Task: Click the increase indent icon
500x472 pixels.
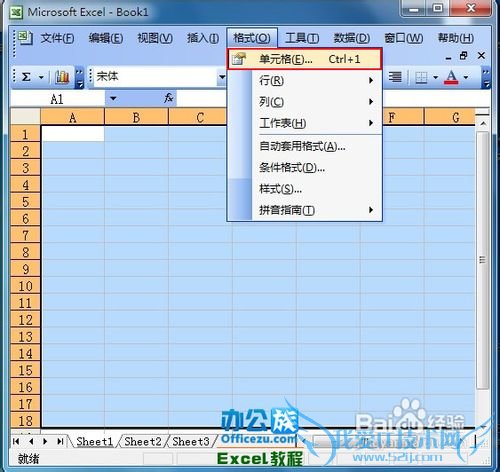Action: (x=395, y=77)
